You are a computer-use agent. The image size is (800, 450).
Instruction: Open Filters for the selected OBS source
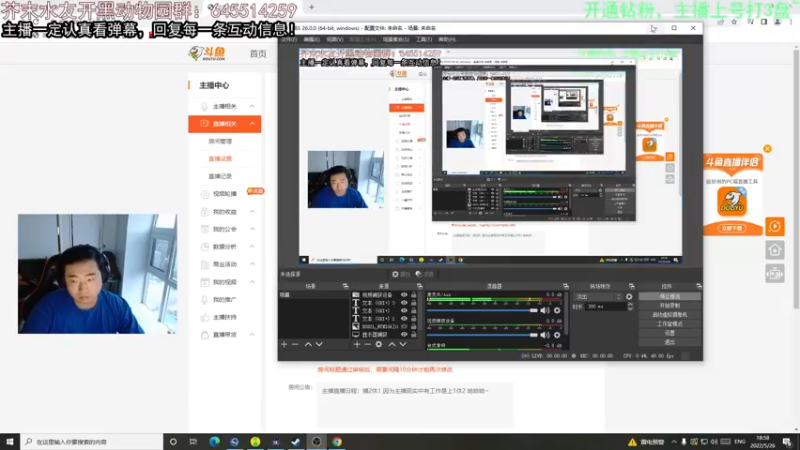click(x=424, y=274)
